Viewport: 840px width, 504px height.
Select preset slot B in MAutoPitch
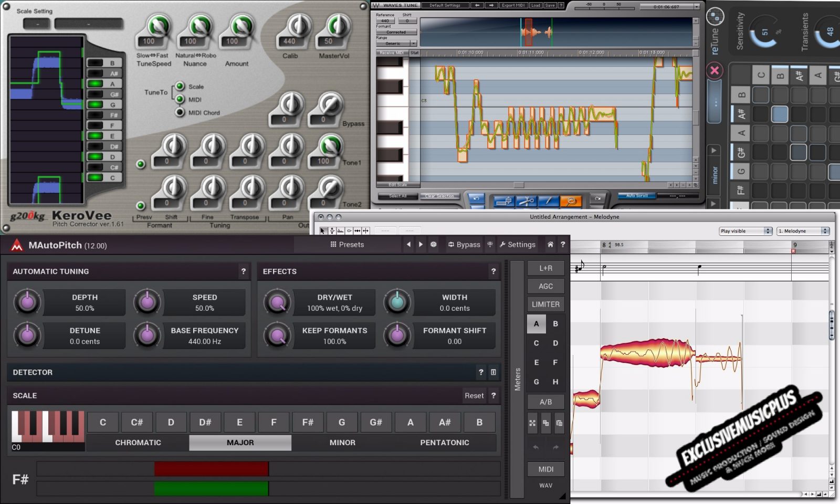(x=555, y=323)
